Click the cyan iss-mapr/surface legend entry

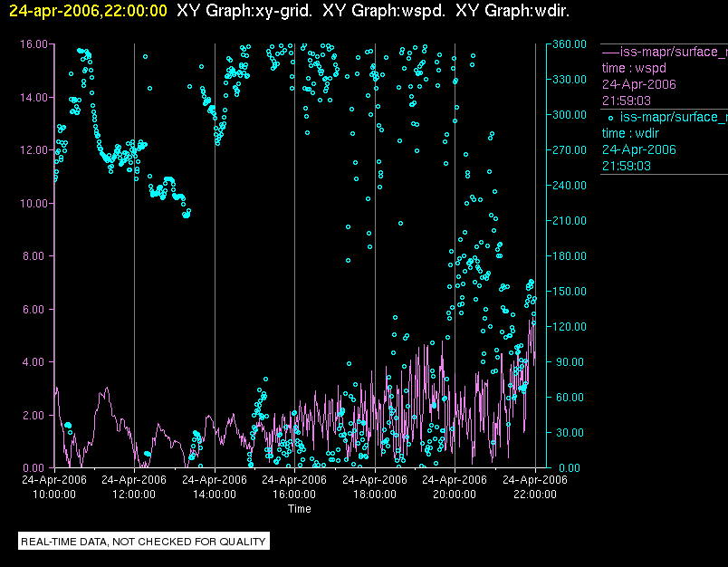point(673,117)
